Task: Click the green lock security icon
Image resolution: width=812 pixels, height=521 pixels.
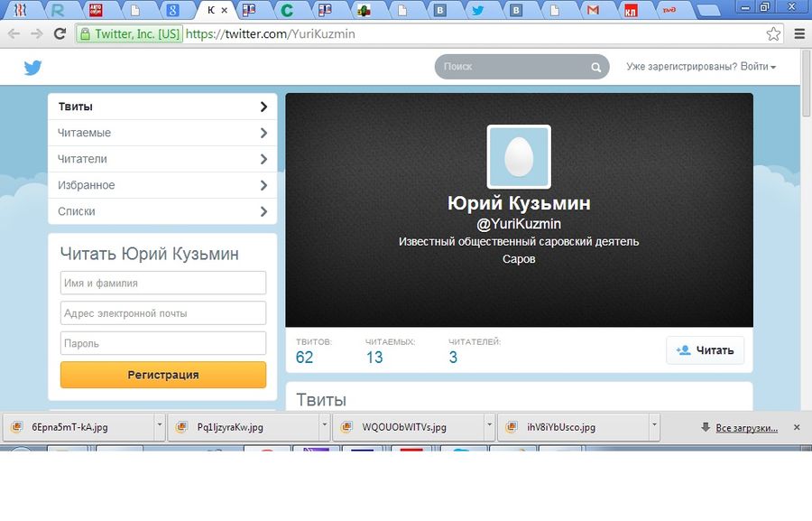Action: (x=85, y=34)
